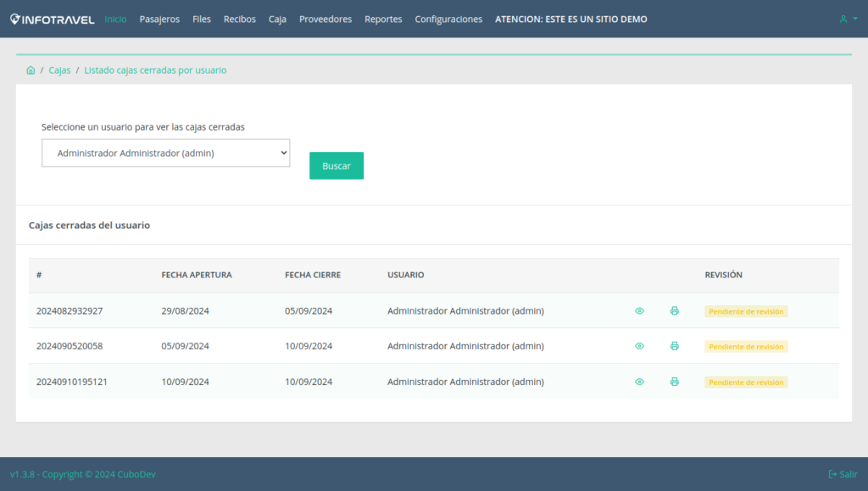868x491 pixels.
Task: Expand the user selection combo box
Action: click(x=165, y=153)
